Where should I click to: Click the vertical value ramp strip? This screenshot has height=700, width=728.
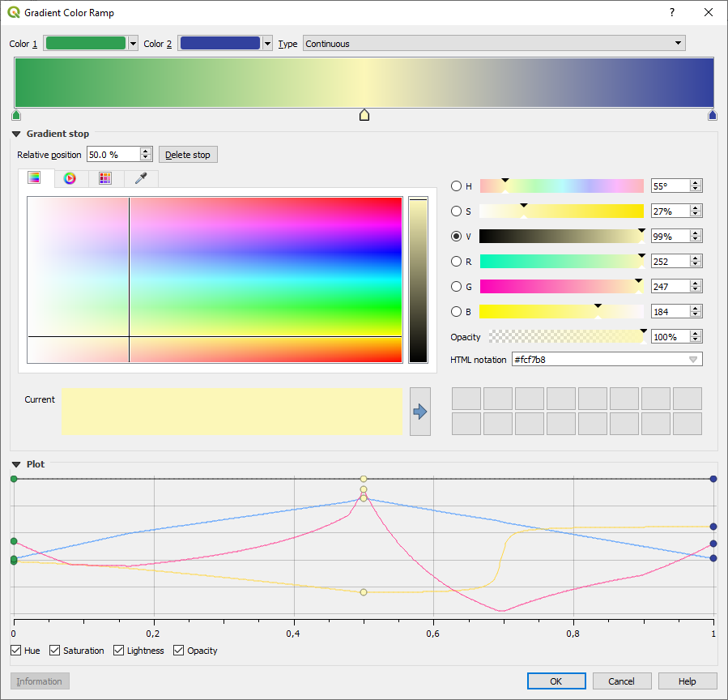pos(418,280)
